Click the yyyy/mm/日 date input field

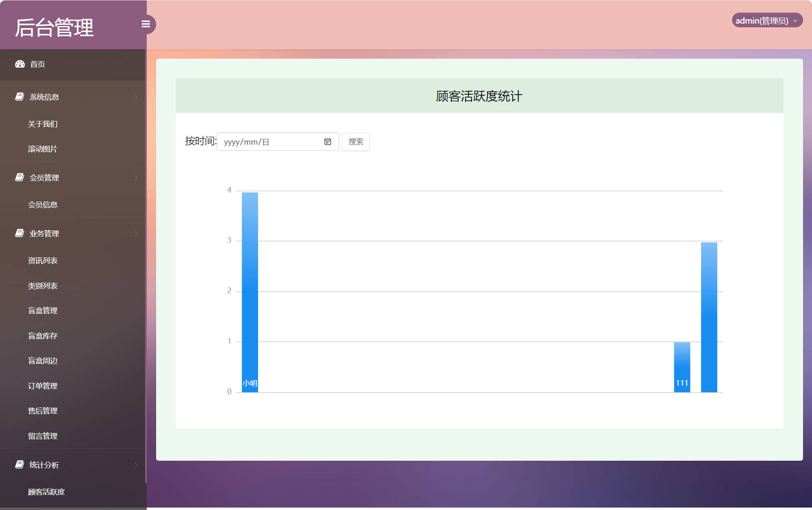coord(269,141)
